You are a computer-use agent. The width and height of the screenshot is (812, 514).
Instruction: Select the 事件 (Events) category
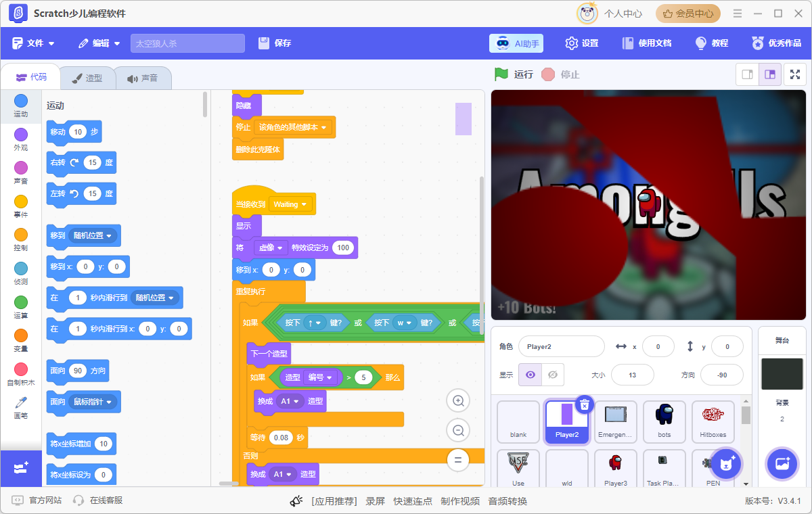(21, 207)
